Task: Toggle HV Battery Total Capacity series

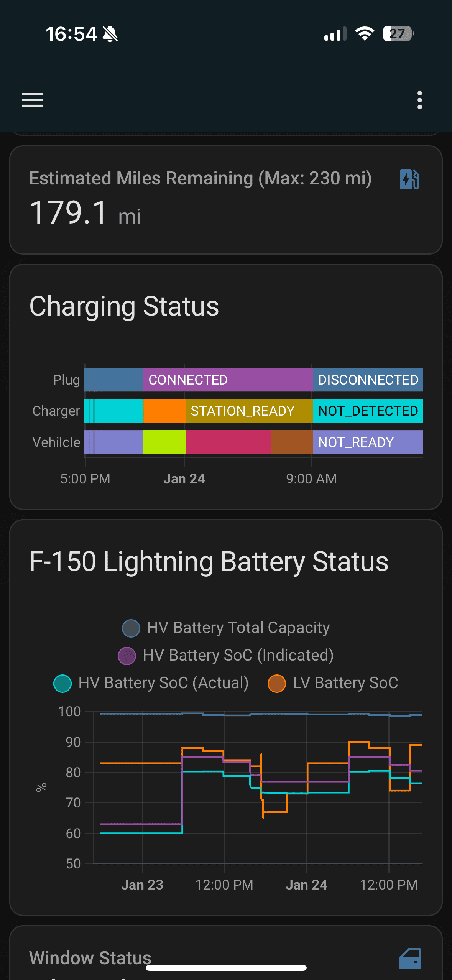Action: pyautogui.click(x=131, y=628)
